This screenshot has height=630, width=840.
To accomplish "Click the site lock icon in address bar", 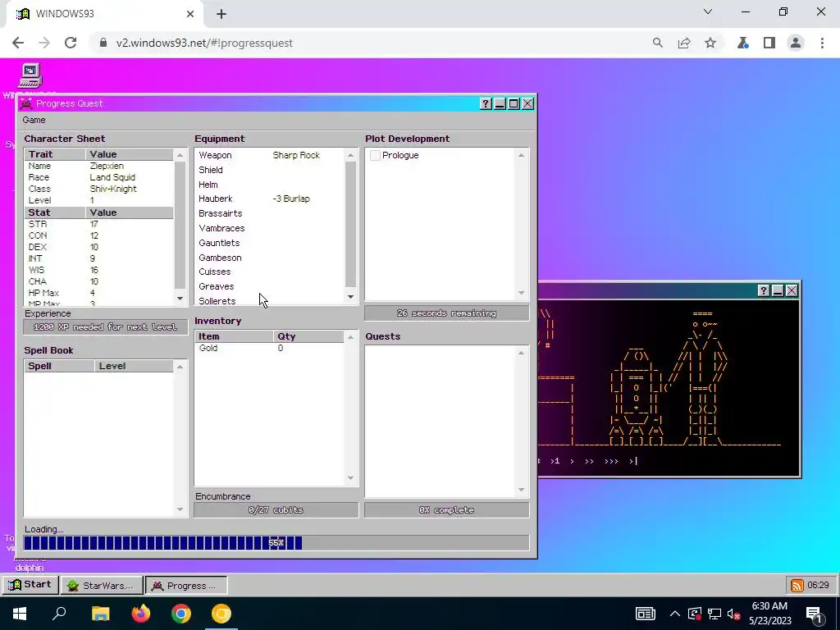I will coord(103,43).
